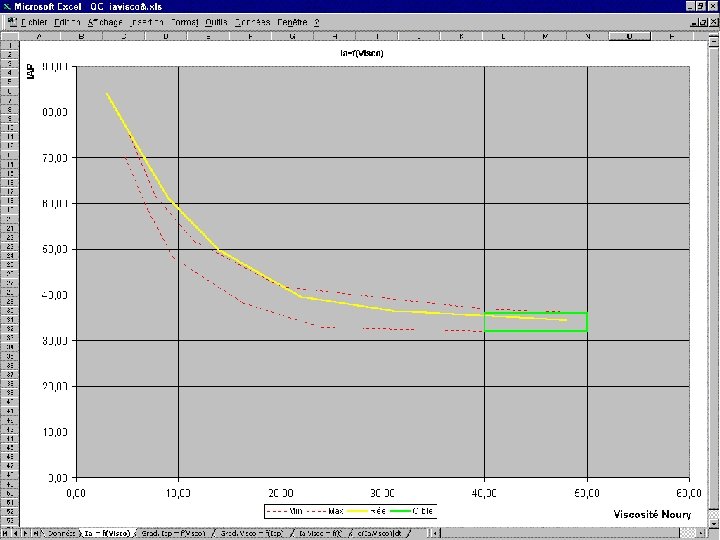Screen dimensions: 720x540
Task: Click the horizontal scrollbar left arrow
Action: [435, 534]
